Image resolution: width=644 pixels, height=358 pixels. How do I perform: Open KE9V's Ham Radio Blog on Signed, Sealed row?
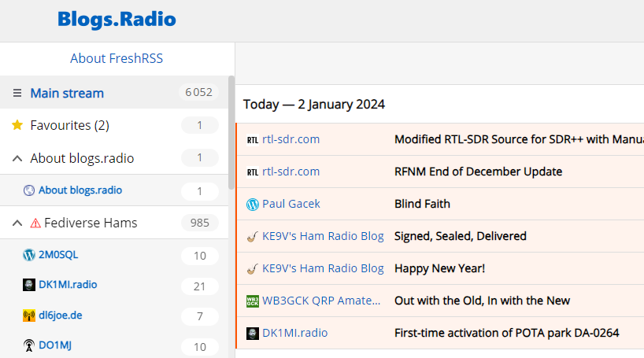[x=323, y=236]
